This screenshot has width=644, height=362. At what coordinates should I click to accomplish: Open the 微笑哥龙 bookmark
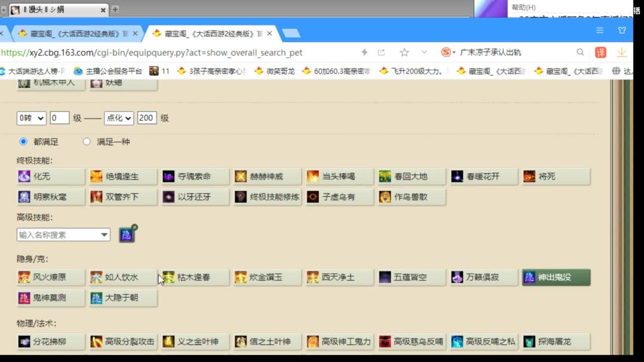[274, 71]
